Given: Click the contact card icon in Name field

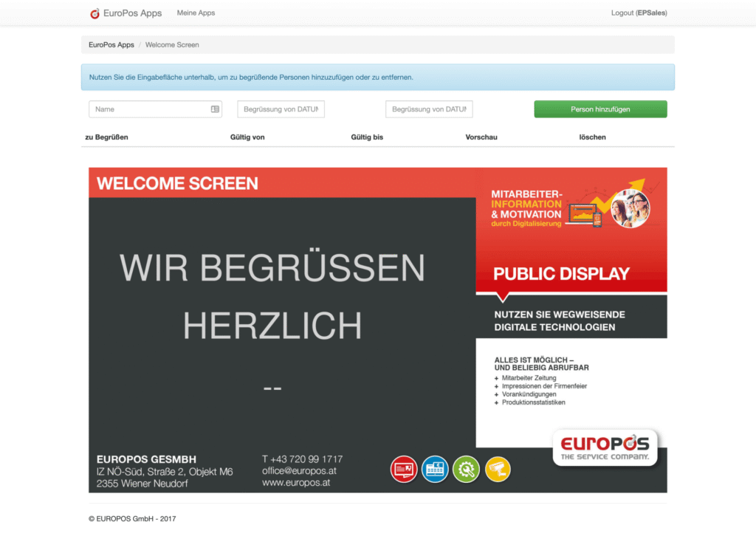Looking at the screenshot, I should coord(215,109).
